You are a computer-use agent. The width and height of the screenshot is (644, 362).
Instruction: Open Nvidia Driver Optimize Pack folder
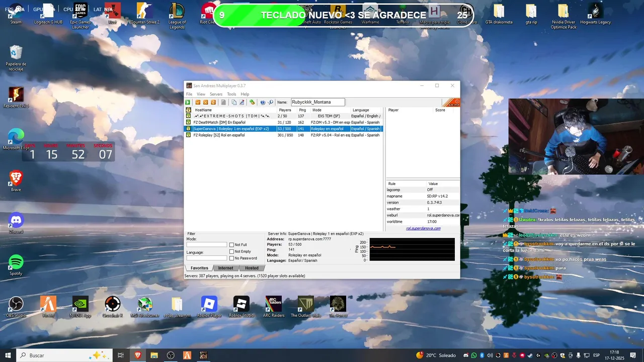click(x=563, y=15)
